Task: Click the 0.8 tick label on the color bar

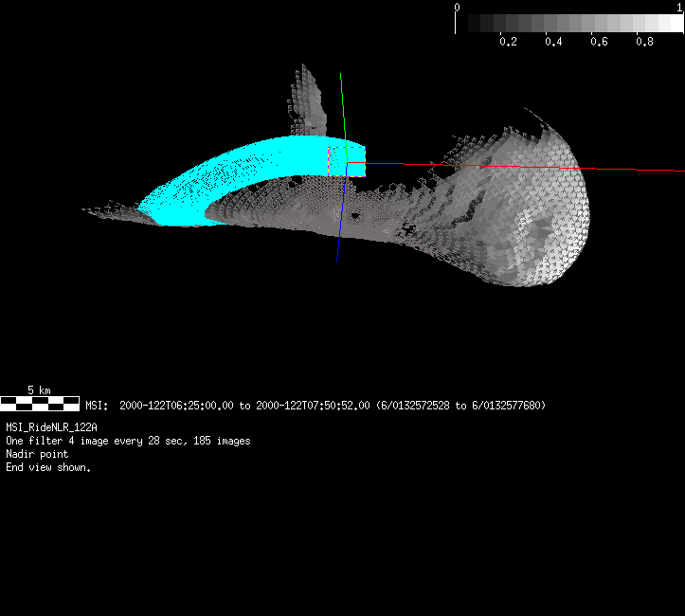Action: (x=644, y=42)
